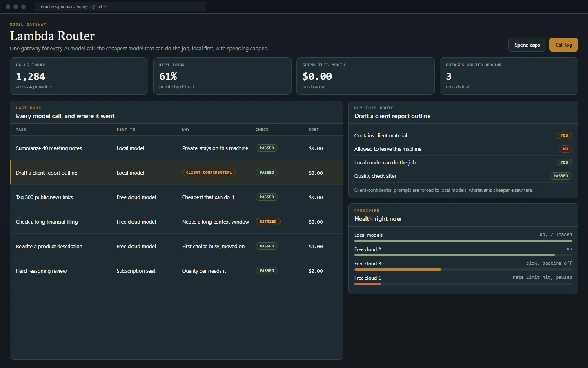
Task: Click the Lambda Router heading
Action: [52, 36]
